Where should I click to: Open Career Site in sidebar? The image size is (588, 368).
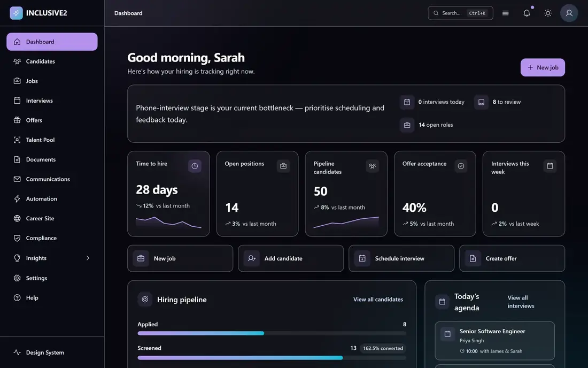click(x=52, y=218)
